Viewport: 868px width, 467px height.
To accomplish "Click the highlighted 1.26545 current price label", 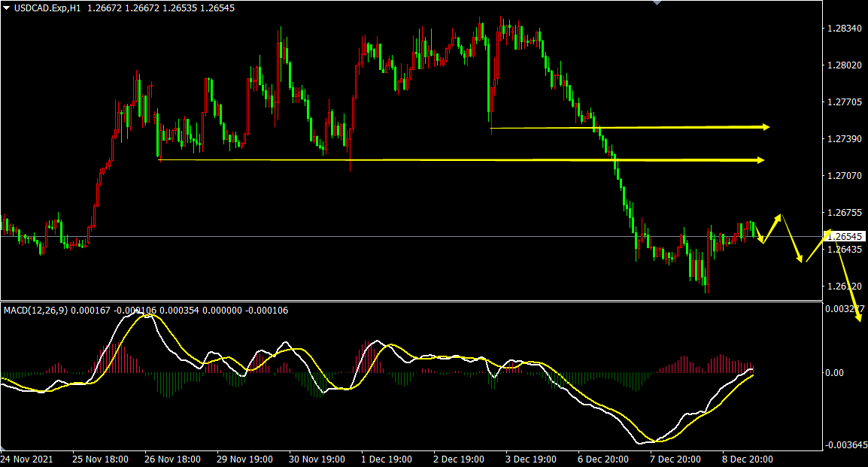I will [x=845, y=236].
